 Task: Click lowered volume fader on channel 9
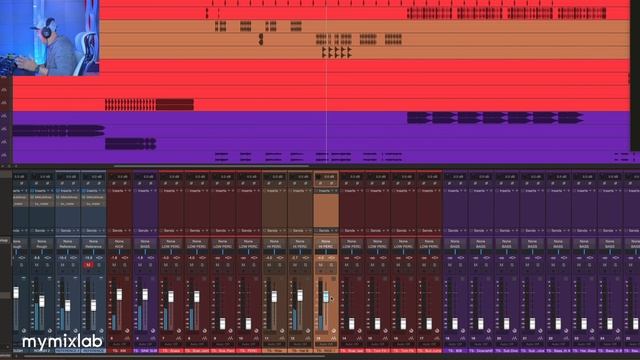[222, 324]
